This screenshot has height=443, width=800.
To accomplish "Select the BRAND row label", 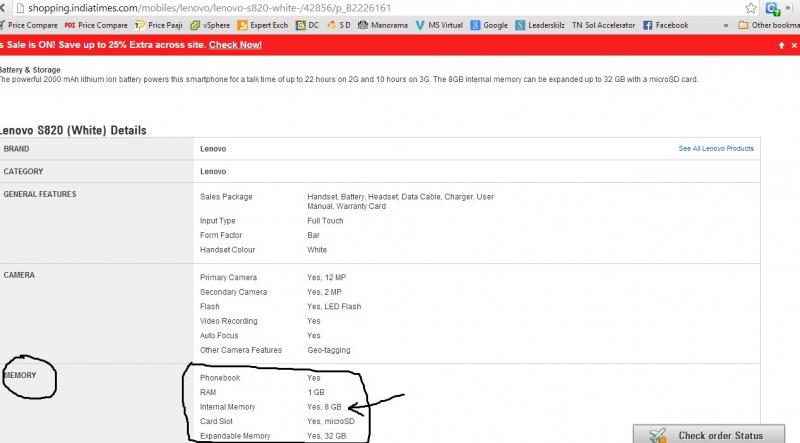I will coord(16,149).
